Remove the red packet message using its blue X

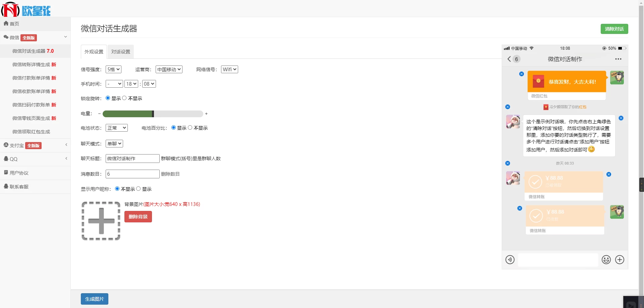coord(522,74)
